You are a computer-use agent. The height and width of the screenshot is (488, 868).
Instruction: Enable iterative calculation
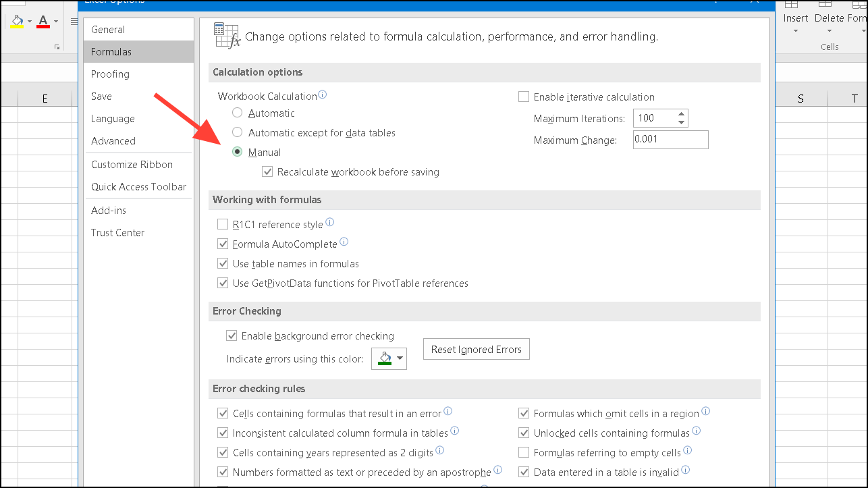pos(523,97)
